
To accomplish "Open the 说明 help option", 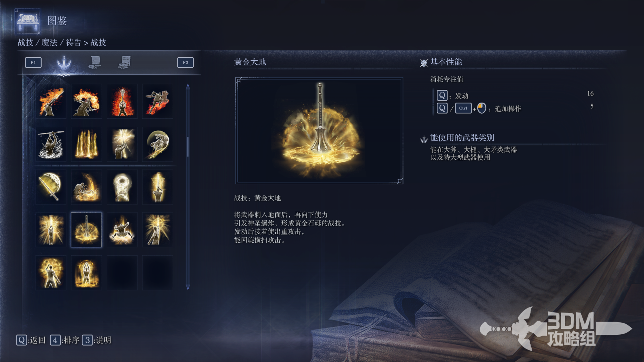I will click(x=97, y=340).
